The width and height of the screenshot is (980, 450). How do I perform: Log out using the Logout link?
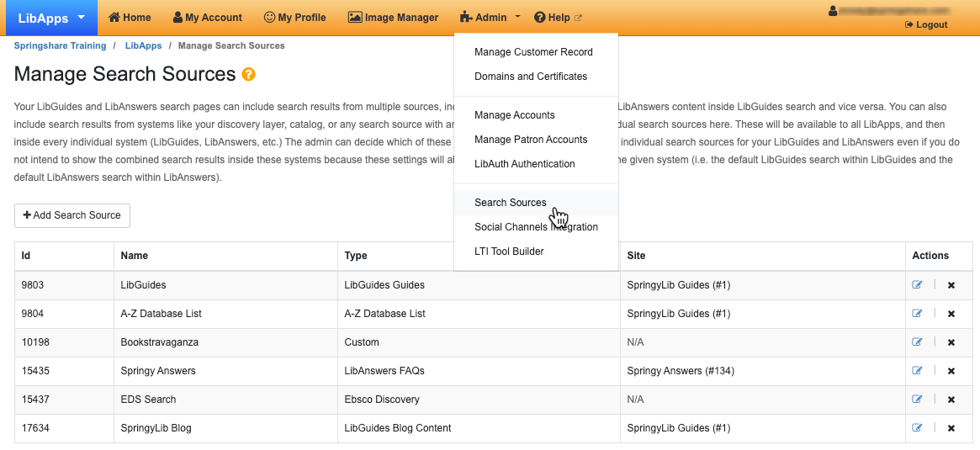pos(925,25)
